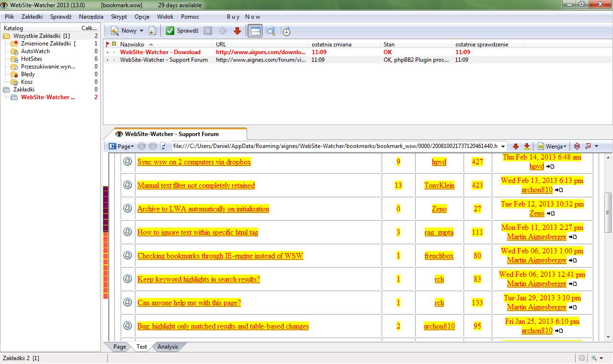Sort by the URL column header
The image size is (613, 364).
(x=261, y=44)
